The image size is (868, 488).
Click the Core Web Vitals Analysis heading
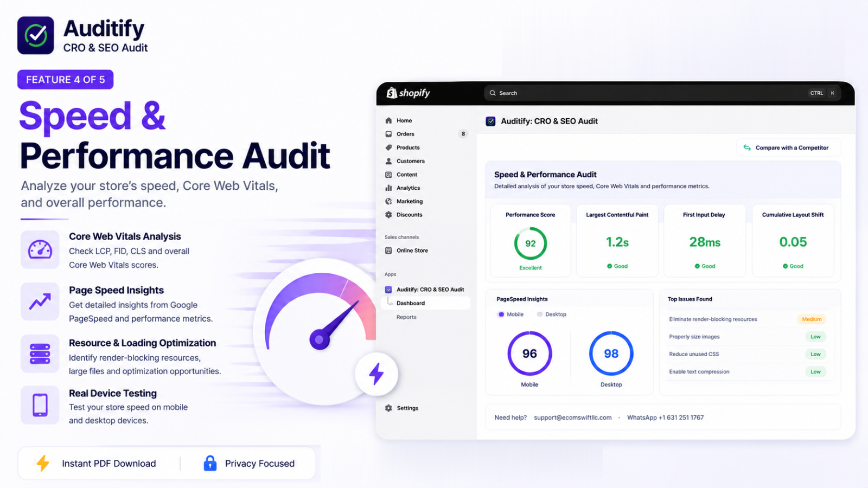tap(125, 236)
